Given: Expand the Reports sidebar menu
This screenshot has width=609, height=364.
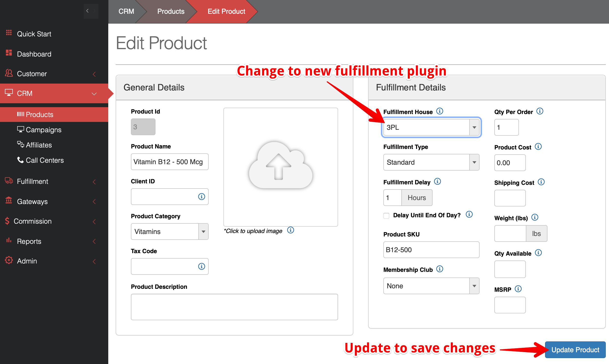Looking at the screenshot, I should pyautogui.click(x=29, y=241).
